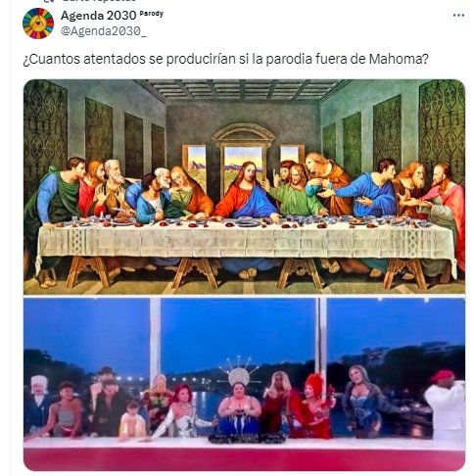Click the Agenda 2030 display name
The height and width of the screenshot is (476, 474).
tap(99, 15)
